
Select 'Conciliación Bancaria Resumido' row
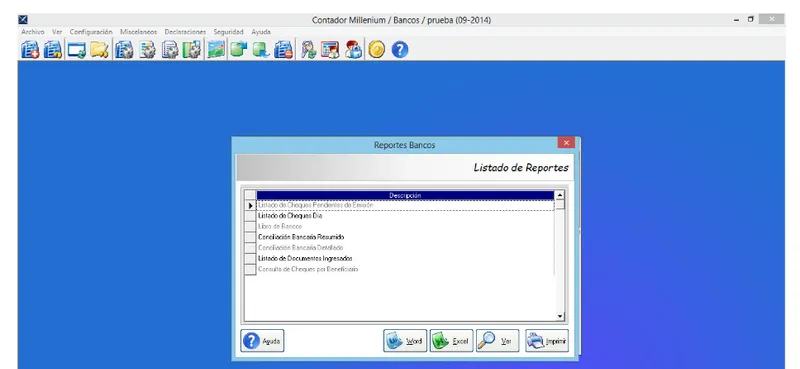pos(405,237)
